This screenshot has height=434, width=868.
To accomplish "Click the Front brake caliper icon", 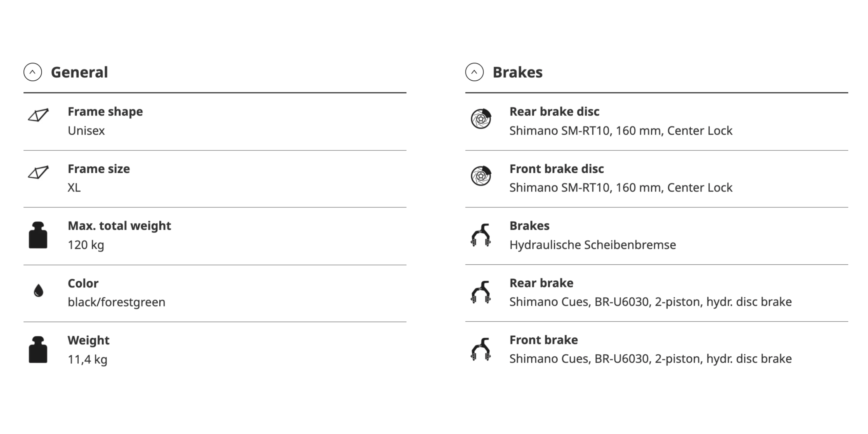I will click(x=481, y=349).
